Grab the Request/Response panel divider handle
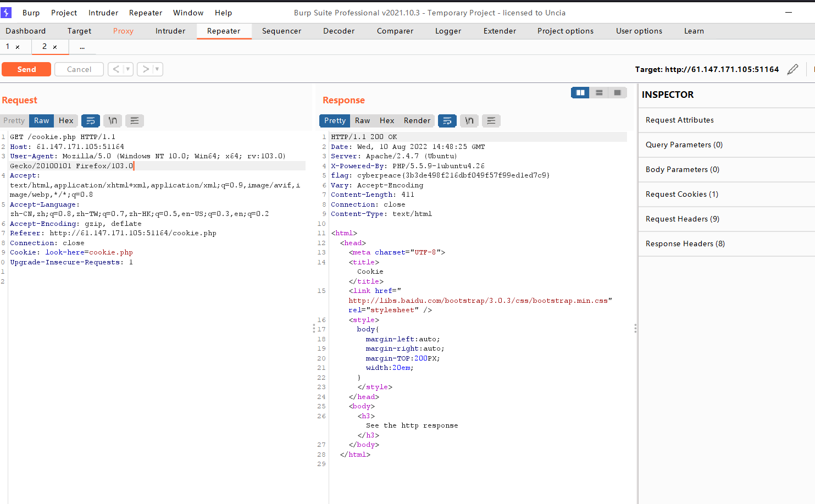This screenshot has width=815, height=504. point(314,329)
